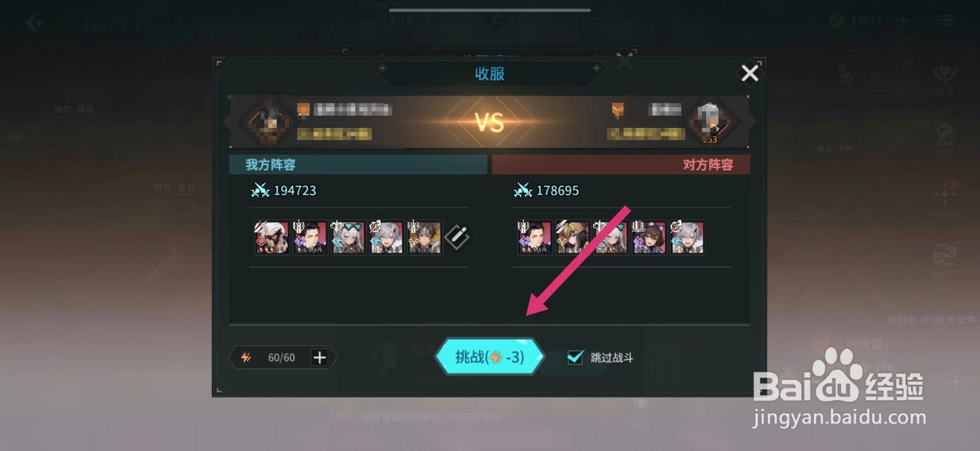Select the second hero in my lineup
Viewport: 980px width, 451px height.
coord(310,237)
